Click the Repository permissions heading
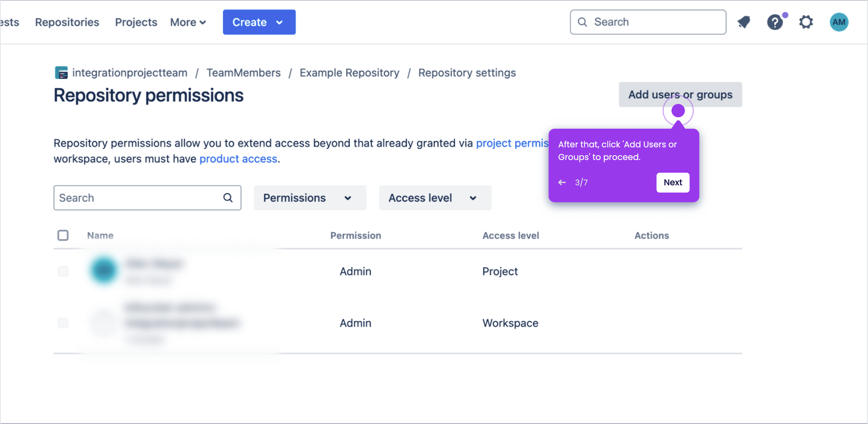Image resolution: width=868 pixels, height=424 pixels. (x=149, y=96)
